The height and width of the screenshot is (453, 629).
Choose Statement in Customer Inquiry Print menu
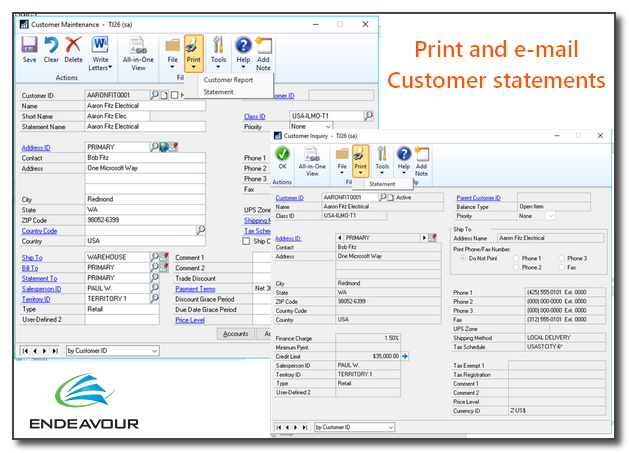tap(382, 184)
